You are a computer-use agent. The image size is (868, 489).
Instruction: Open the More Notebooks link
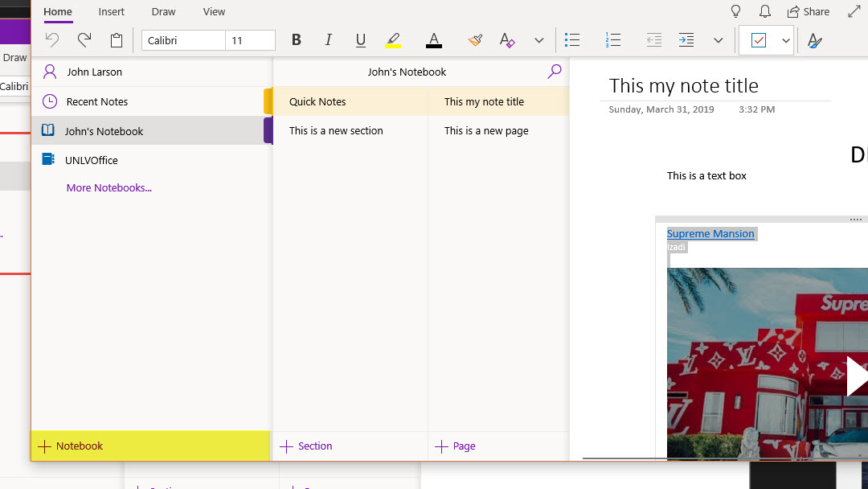click(x=108, y=187)
